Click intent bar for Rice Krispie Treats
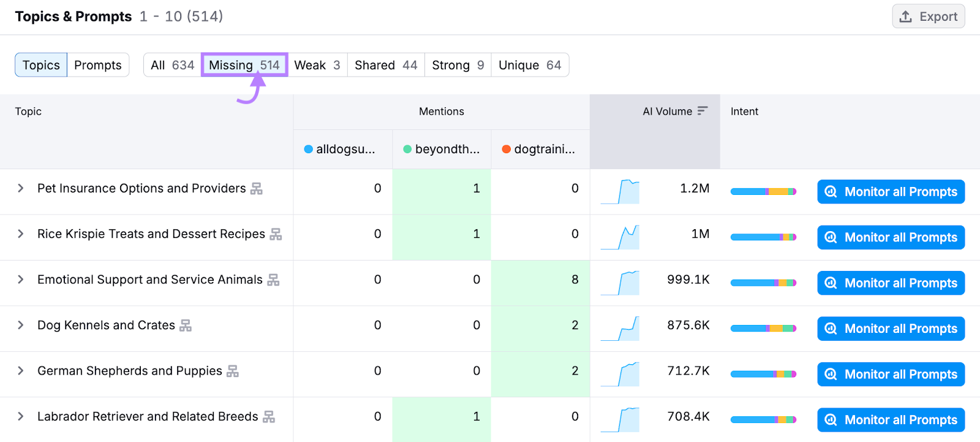 coord(763,237)
